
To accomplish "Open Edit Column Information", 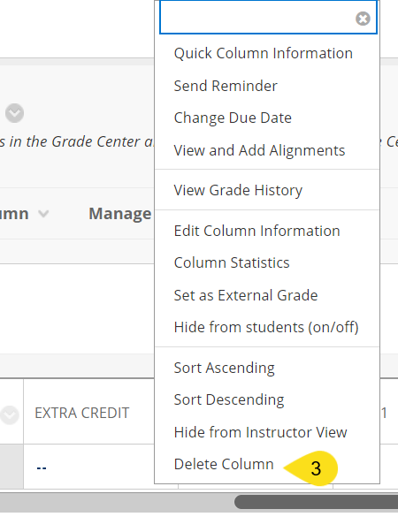I will [256, 231].
